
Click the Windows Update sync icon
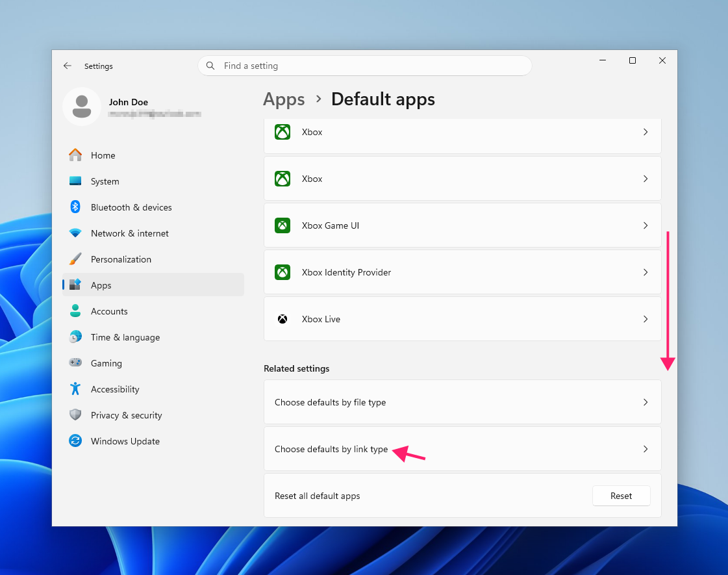tap(75, 441)
